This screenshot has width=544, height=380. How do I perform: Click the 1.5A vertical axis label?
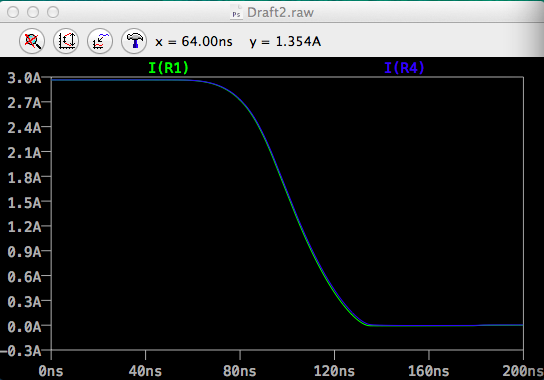[24, 202]
